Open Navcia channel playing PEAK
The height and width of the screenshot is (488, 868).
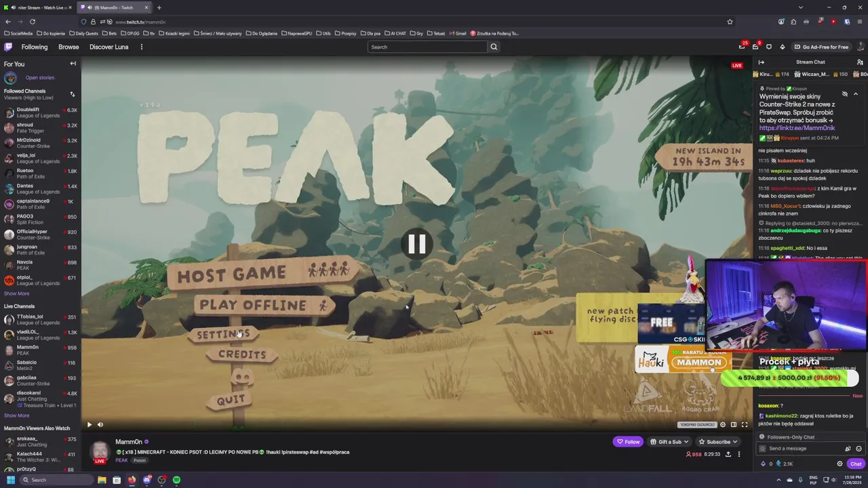pos(41,265)
